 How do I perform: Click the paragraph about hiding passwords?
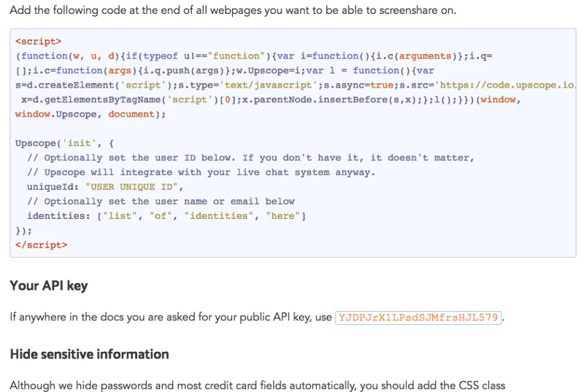coord(257,385)
